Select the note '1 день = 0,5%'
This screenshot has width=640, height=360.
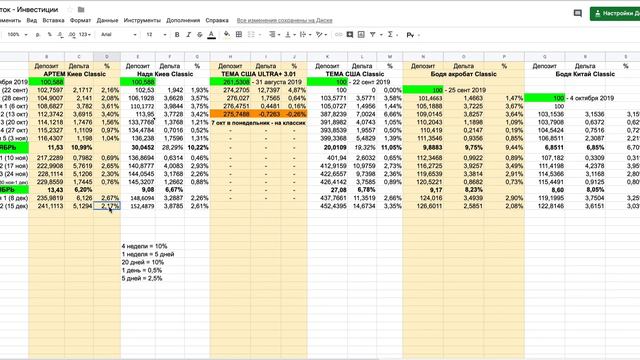coord(142,271)
